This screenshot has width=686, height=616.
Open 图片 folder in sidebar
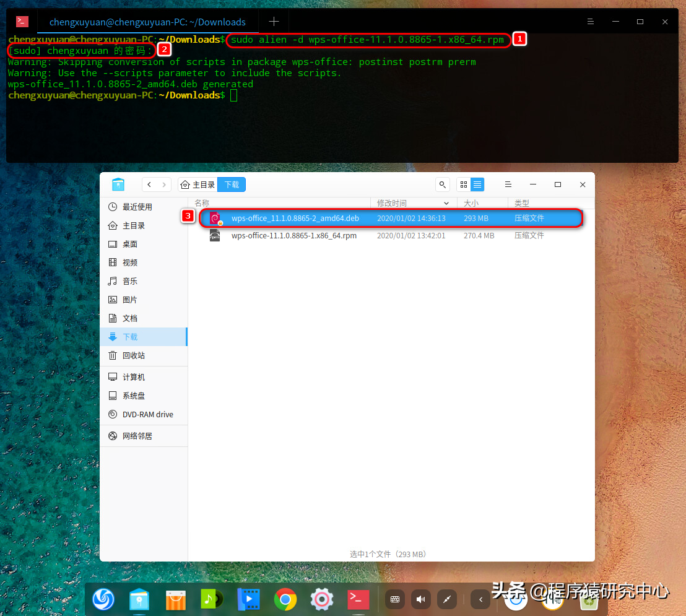(x=144, y=300)
